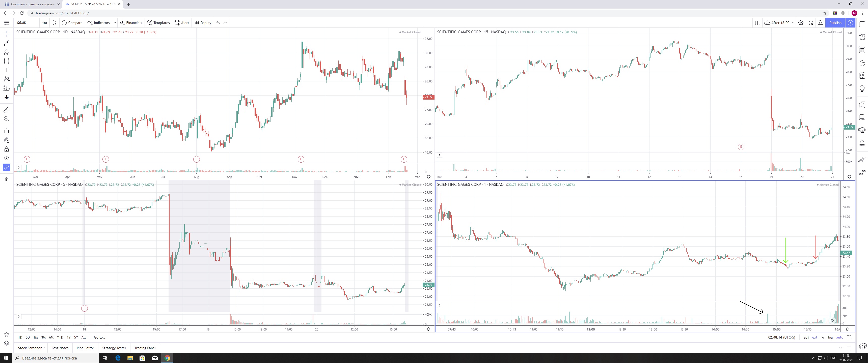This screenshot has width=868, height=363.
Task: Open the Alert dialog from toolbar
Action: pos(182,22)
